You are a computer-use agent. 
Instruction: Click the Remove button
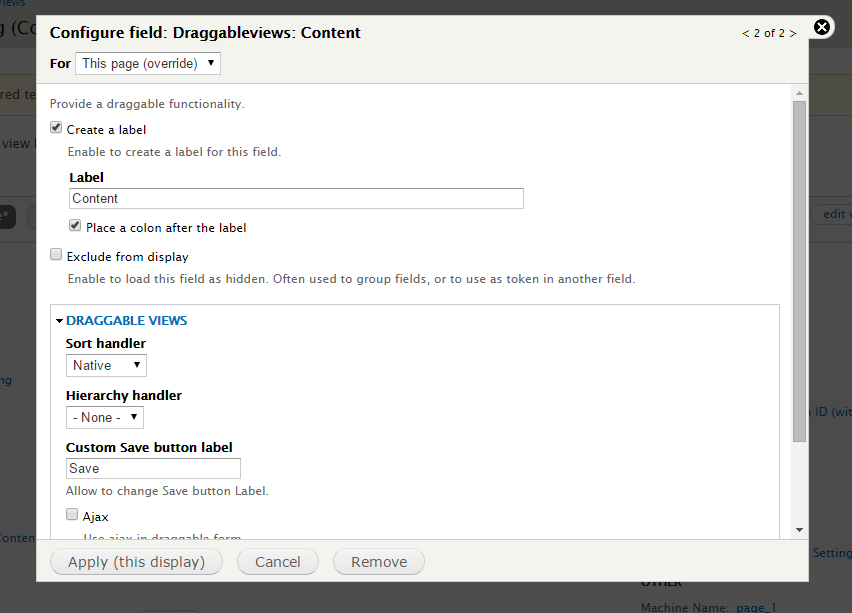pos(379,561)
